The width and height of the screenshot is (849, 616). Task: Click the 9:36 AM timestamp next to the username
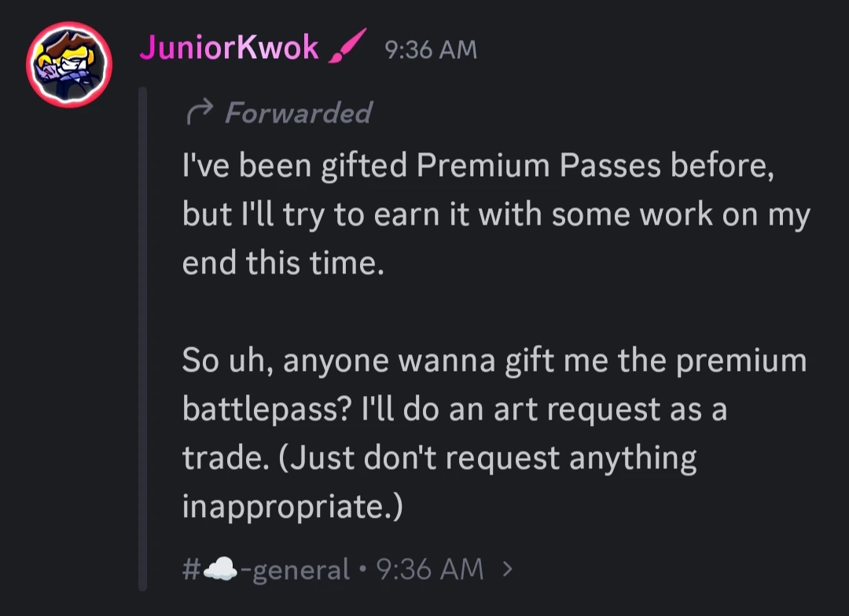430,49
